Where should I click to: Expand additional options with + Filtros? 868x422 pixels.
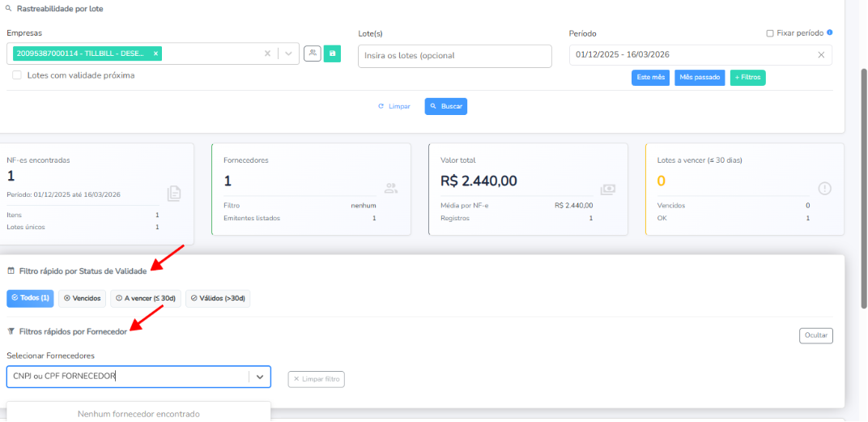[x=747, y=78]
